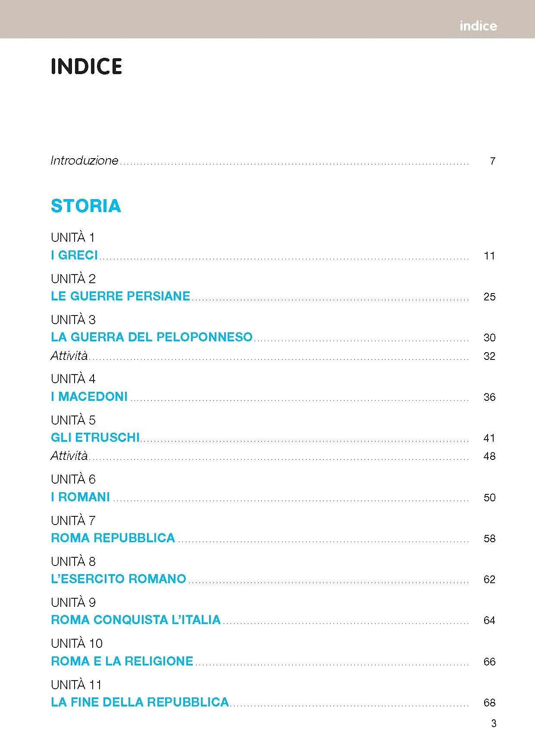Open ROMA CONQUISTA L'ITALIA chapter

[136, 620]
